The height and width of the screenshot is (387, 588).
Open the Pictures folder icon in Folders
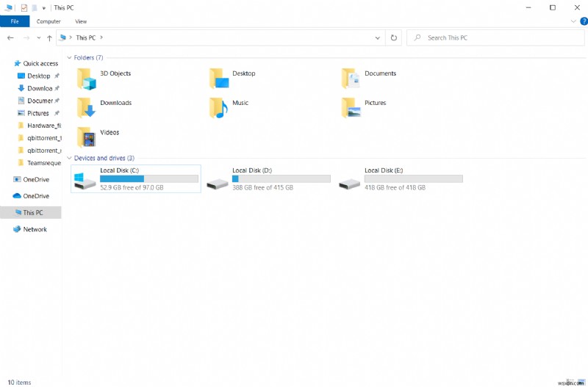pyautogui.click(x=351, y=108)
